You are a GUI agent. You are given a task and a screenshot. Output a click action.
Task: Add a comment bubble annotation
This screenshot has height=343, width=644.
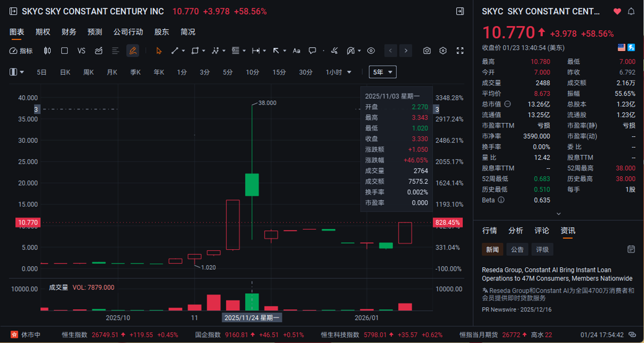pyautogui.click(x=312, y=51)
